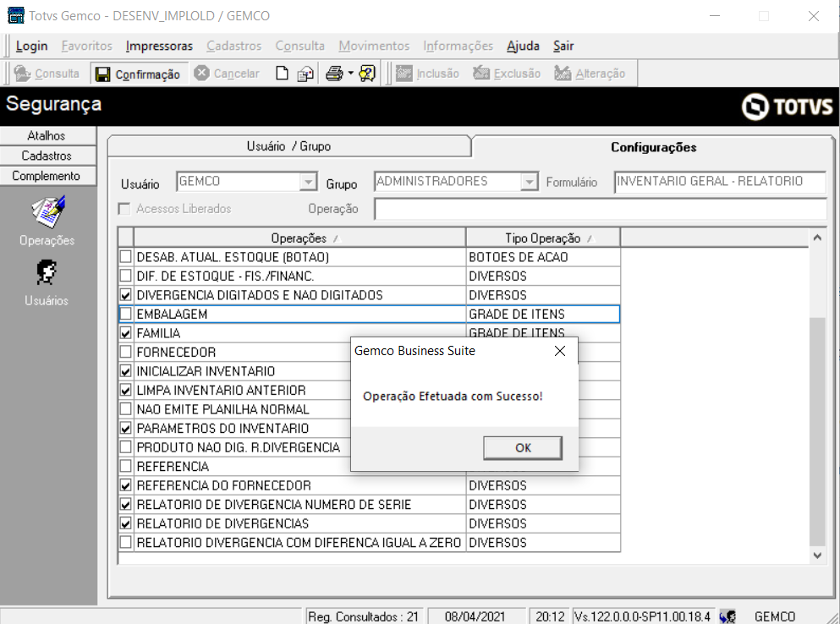Sort by Operações column header
Screen dimensions: 840x624
tap(299, 238)
